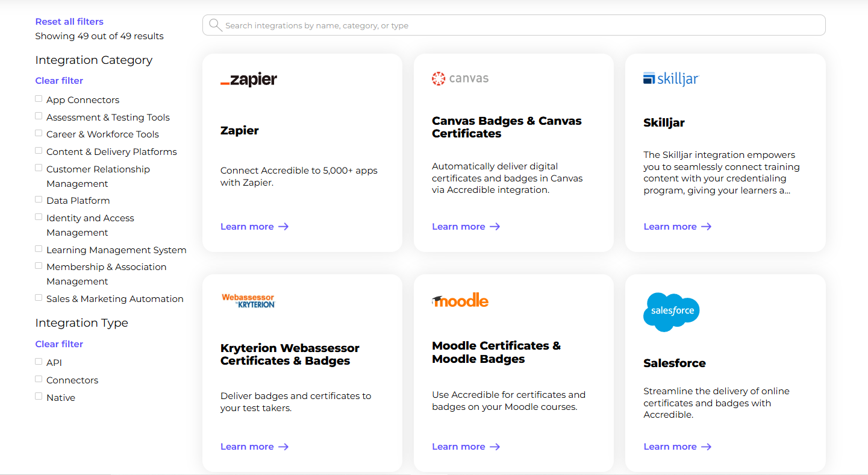
Task: Enable the Data Platform category filter
Action: 39,199
